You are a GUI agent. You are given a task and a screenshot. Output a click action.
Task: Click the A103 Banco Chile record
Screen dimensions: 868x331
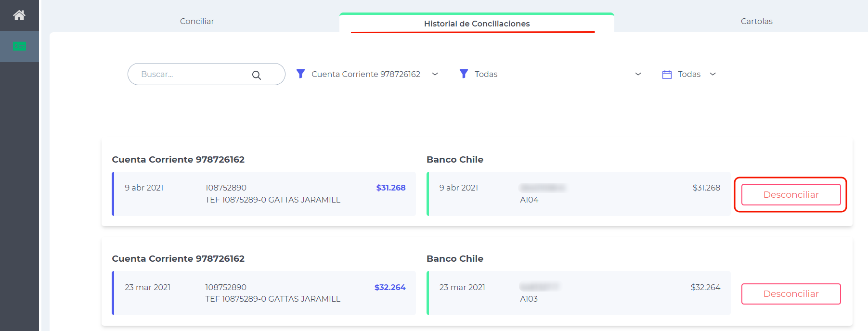coord(579,293)
